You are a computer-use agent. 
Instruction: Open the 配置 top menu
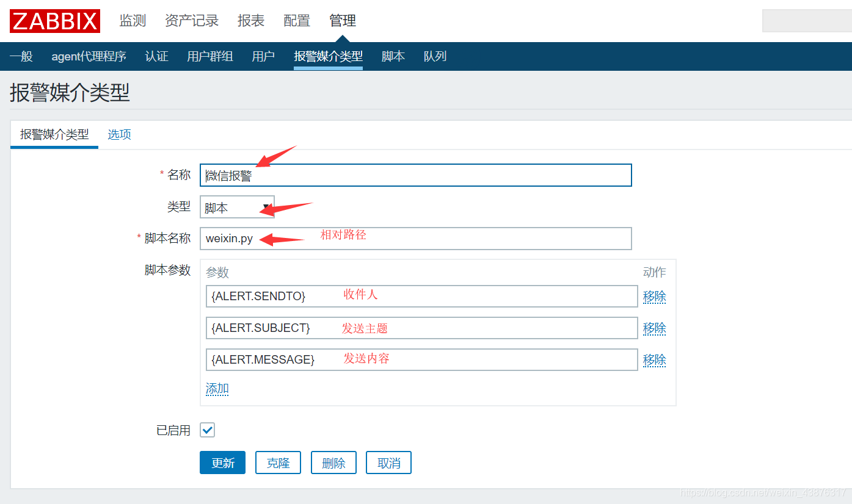coord(297,21)
